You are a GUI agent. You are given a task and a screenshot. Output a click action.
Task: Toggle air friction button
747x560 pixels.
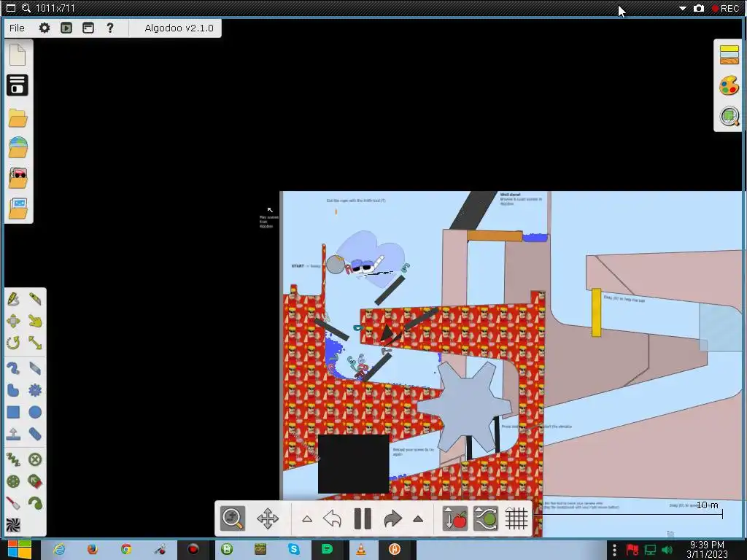point(485,518)
